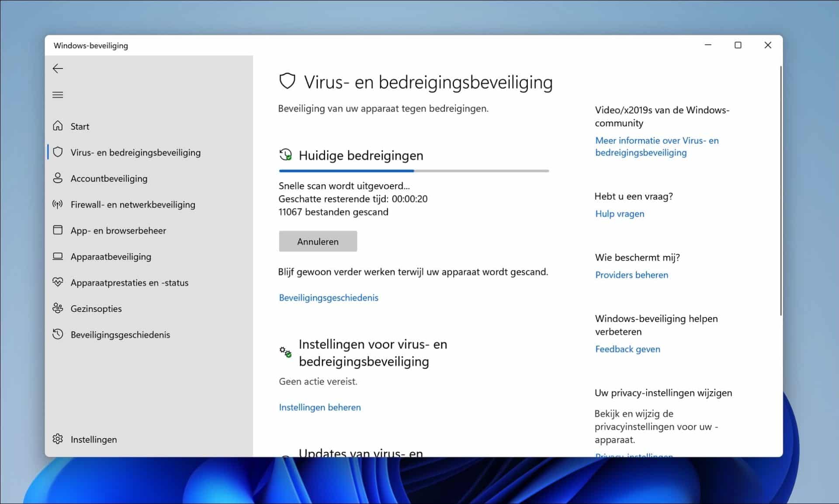Select App- en browserbeheer
The height and width of the screenshot is (504, 839).
pyautogui.click(x=118, y=230)
